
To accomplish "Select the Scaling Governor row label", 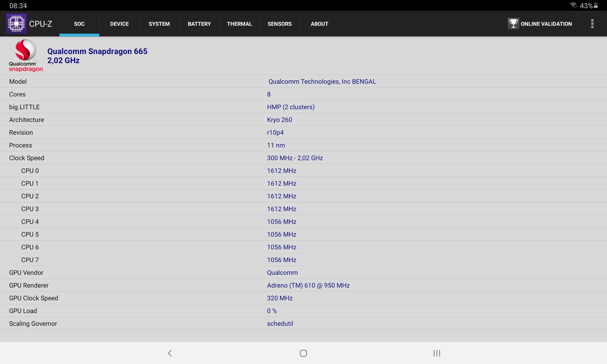I will [x=33, y=324].
